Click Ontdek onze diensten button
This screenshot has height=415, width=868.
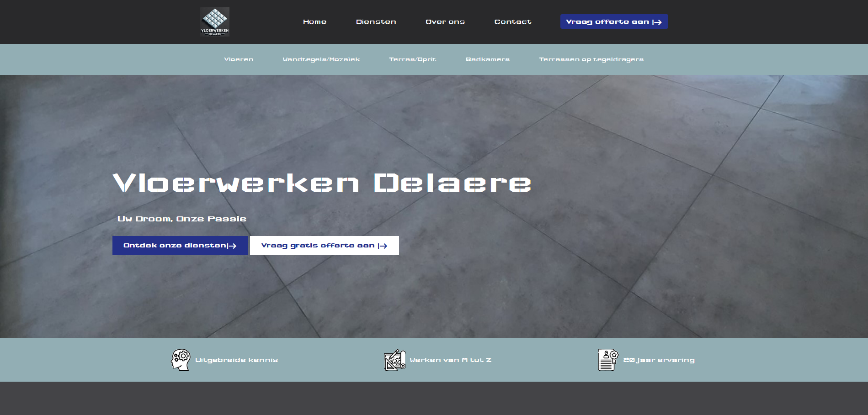180,246
